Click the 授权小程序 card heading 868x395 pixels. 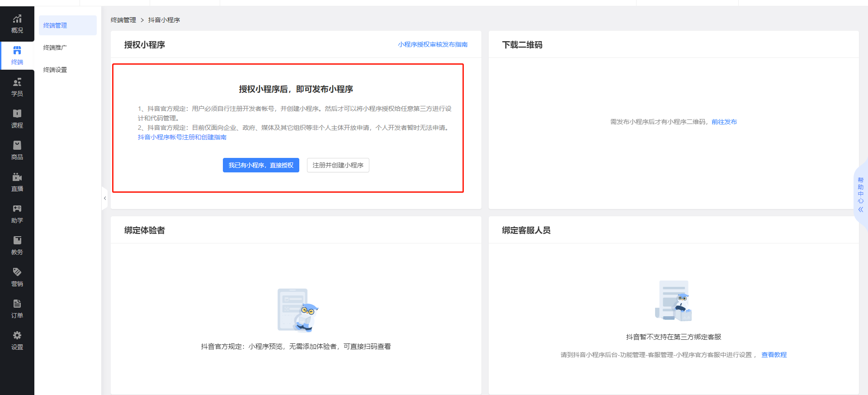(145, 45)
